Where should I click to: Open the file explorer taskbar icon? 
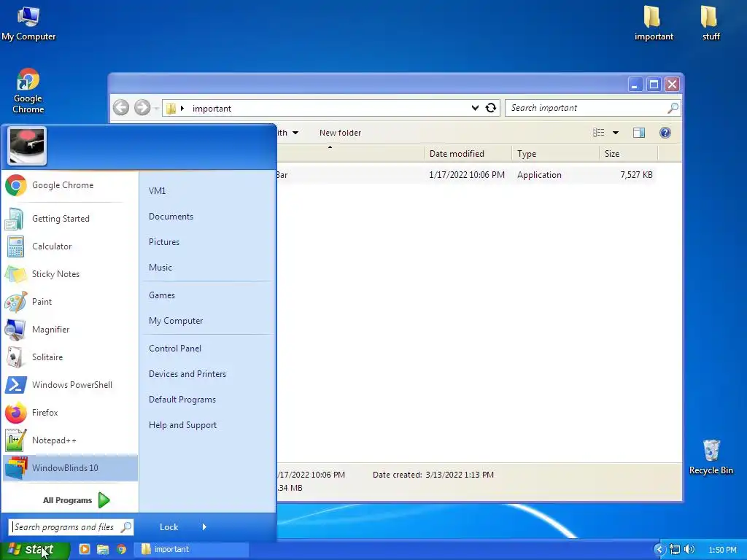pos(103,549)
